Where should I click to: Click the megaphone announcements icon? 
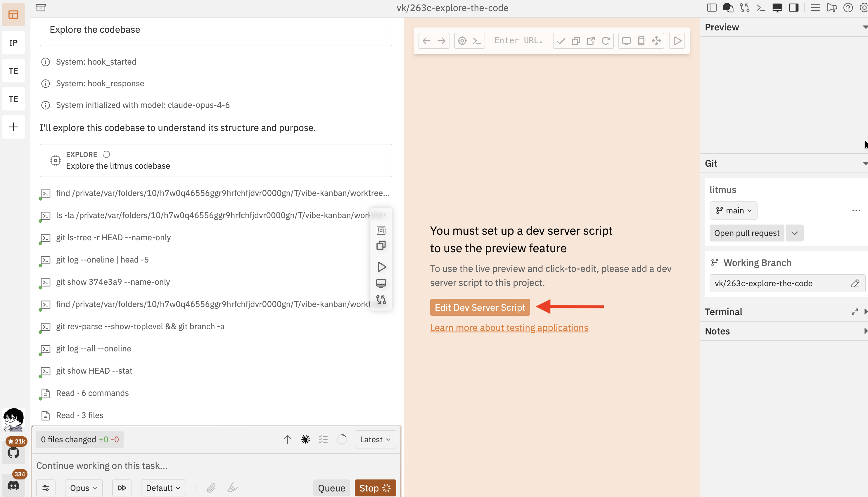(832, 8)
